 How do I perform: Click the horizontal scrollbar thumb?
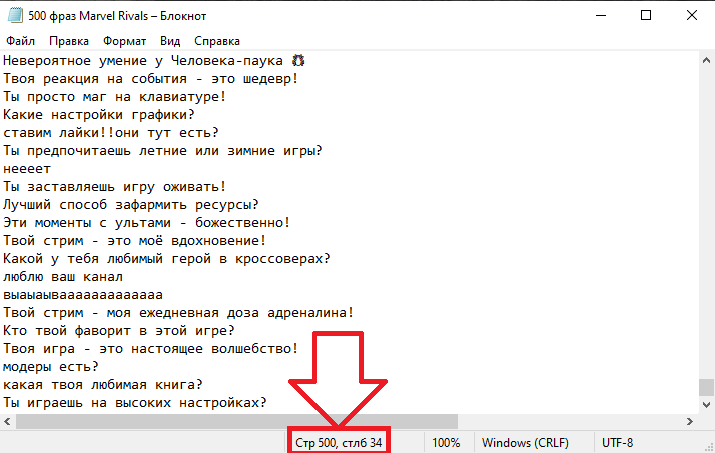[237, 422]
